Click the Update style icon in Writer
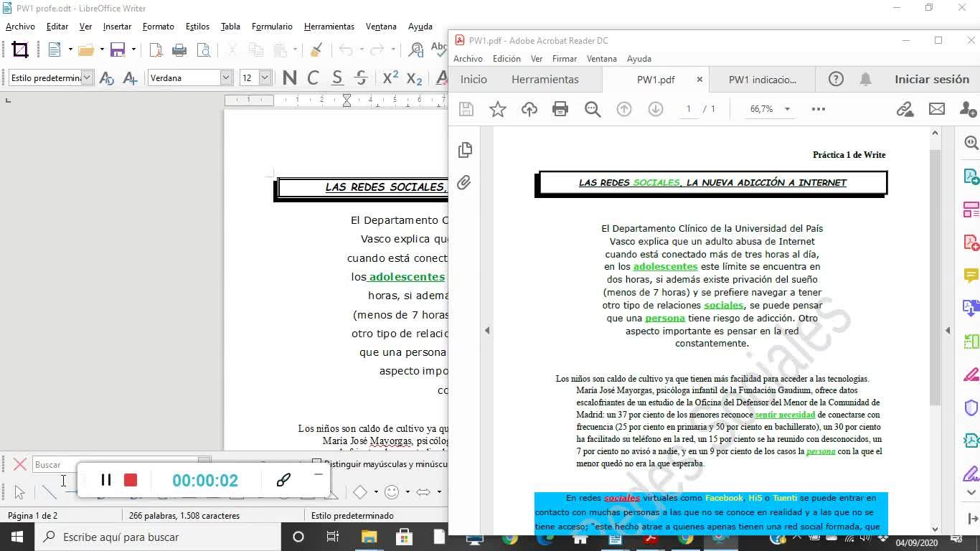The width and height of the screenshot is (980, 551). 106,77
